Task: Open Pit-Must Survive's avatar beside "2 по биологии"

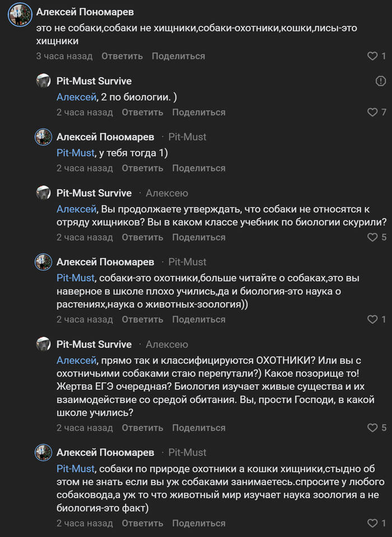Action: click(x=44, y=81)
